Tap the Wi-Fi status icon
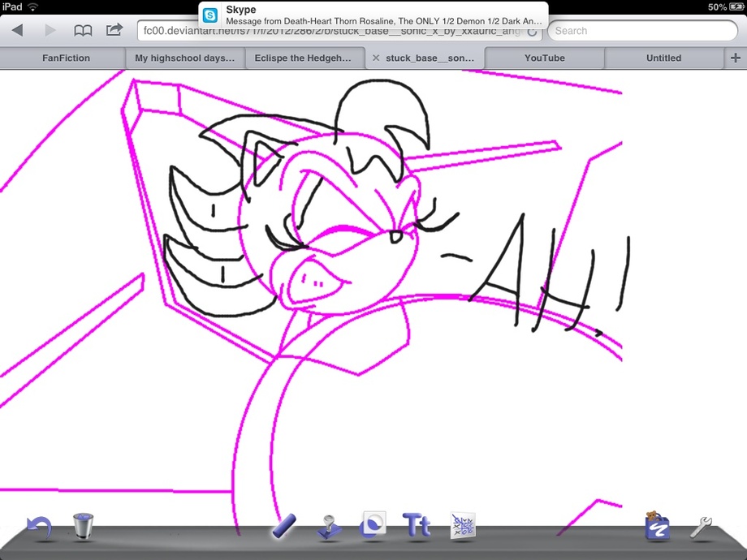This screenshot has height=560, width=747. click(32, 6)
